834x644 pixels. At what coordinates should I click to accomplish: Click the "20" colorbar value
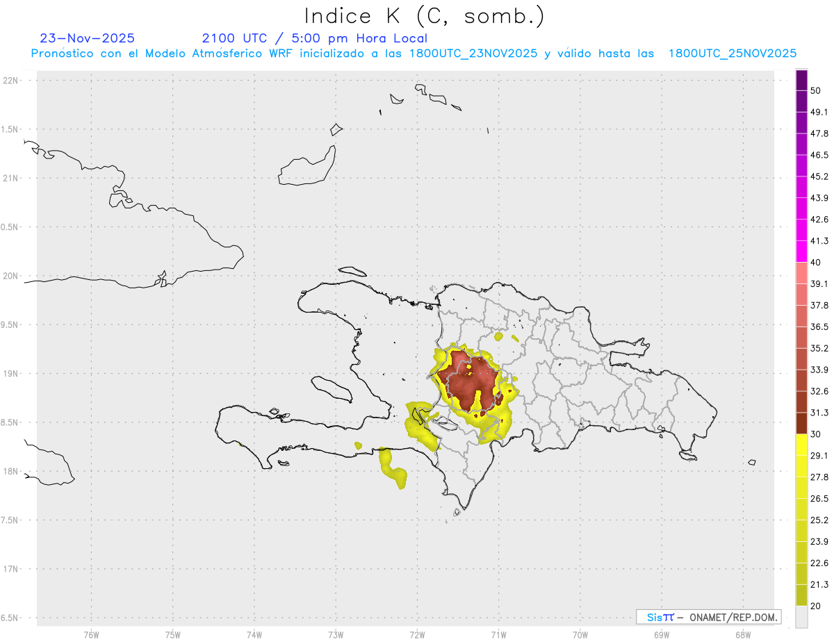(817, 606)
